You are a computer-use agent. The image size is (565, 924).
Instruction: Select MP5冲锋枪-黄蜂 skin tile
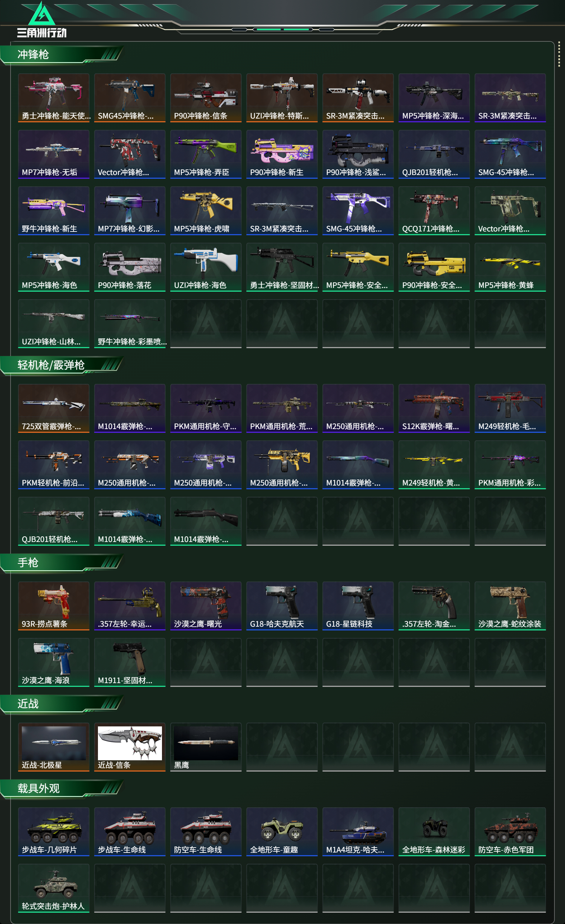(x=510, y=267)
